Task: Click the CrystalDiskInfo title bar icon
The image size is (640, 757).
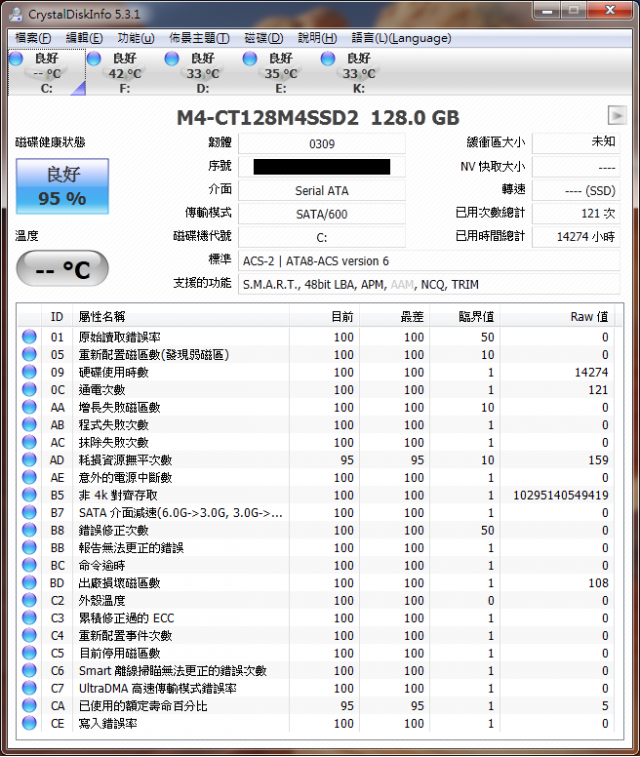Action: pos(16,14)
